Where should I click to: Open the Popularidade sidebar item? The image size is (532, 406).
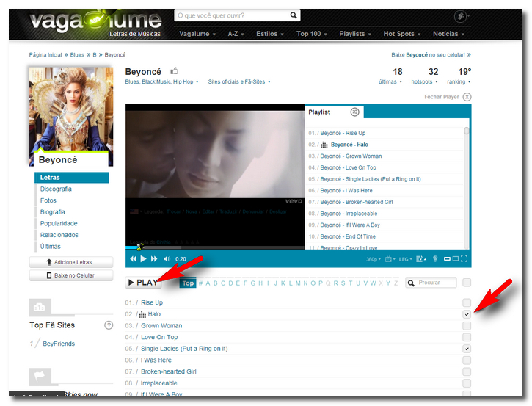click(x=59, y=224)
